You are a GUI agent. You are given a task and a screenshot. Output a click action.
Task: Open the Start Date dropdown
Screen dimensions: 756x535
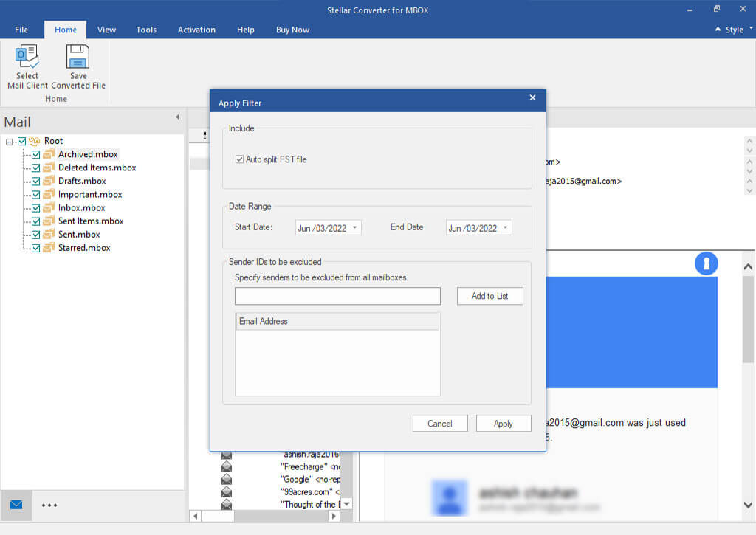[355, 227]
